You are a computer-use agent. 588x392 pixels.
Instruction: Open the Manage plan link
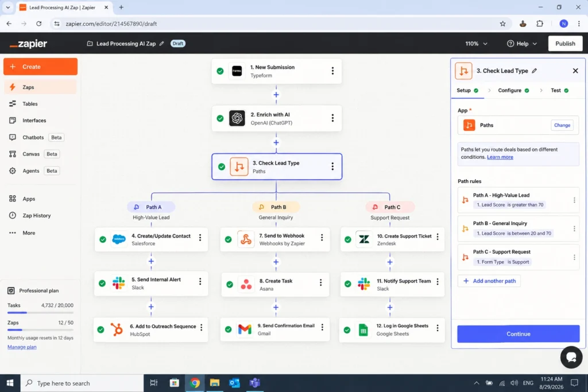[x=22, y=347]
